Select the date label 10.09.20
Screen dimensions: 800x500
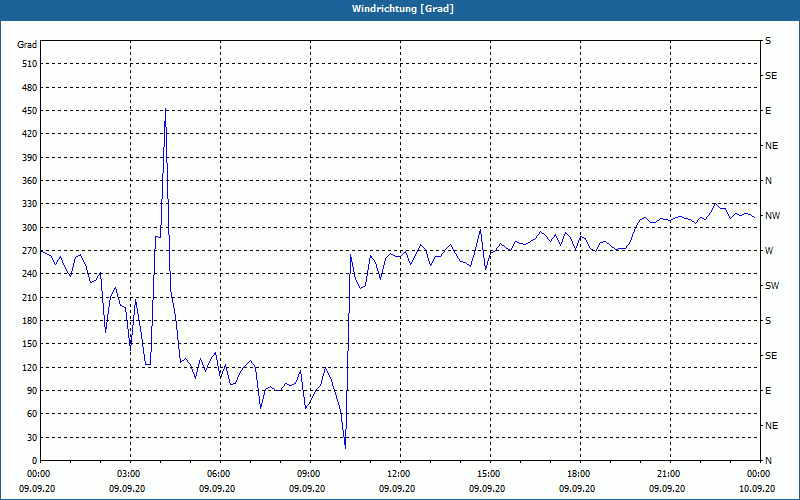pos(759,489)
